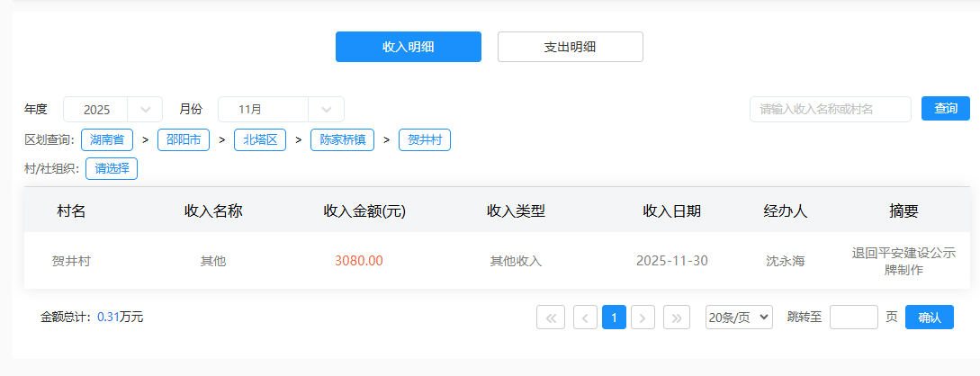Screen dimensions: 980x376
Task: Click the 查询 search button
Action: pyautogui.click(x=945, y=109)
